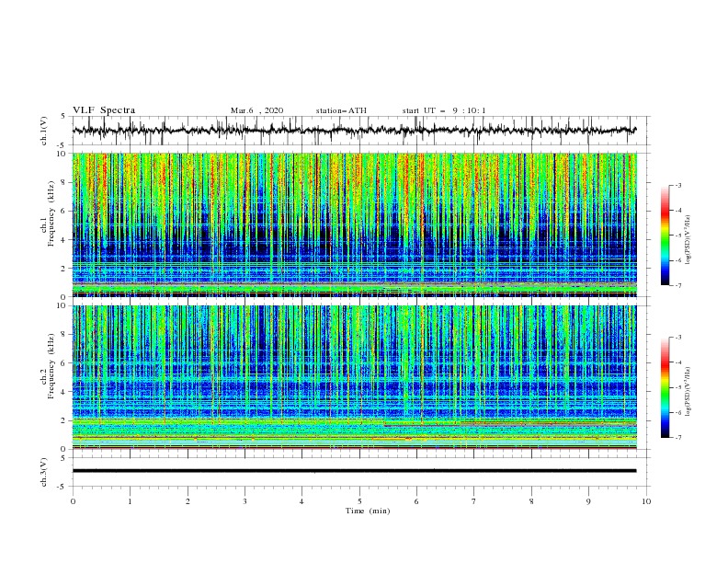The height and width of the screenshot is (563, 728).
Task: Click time axis tick label '10'
Action: click(646, 501)
